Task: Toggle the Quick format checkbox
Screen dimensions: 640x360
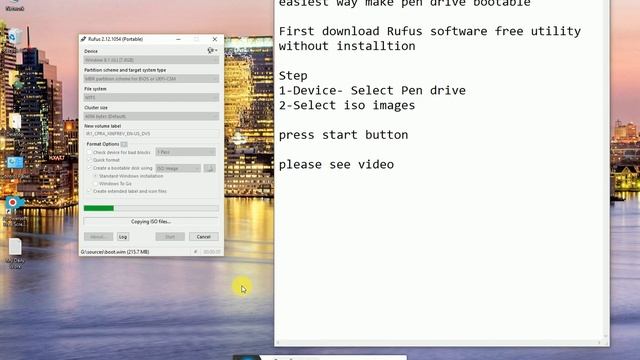Action: click(89, 160)
